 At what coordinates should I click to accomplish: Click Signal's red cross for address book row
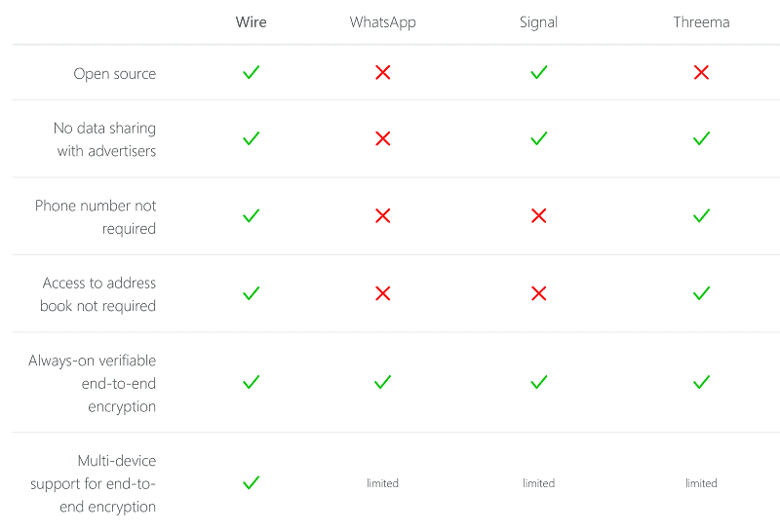click(x=538, y=293)
